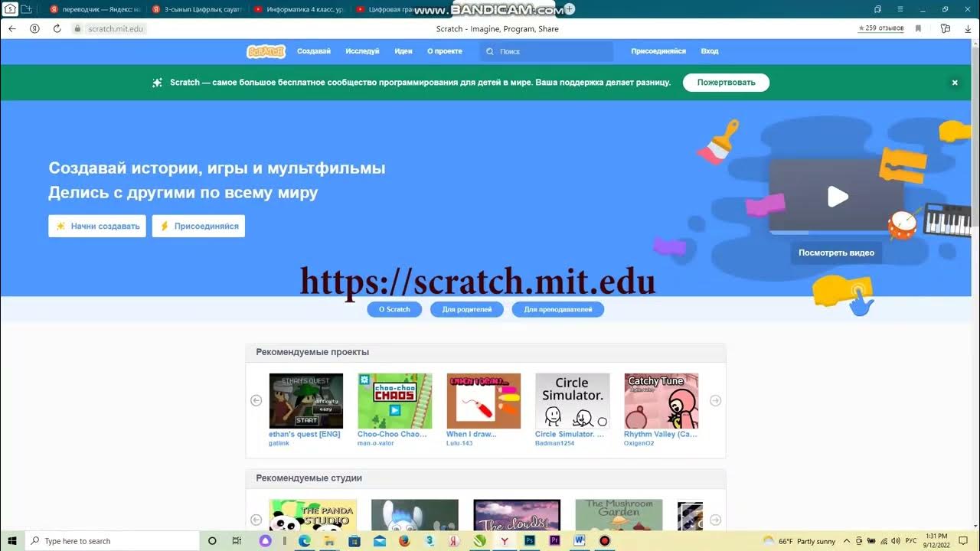980x551 pixels.
Task: Open the ethan's quest project thumbnail
Action: coord(306,401)
